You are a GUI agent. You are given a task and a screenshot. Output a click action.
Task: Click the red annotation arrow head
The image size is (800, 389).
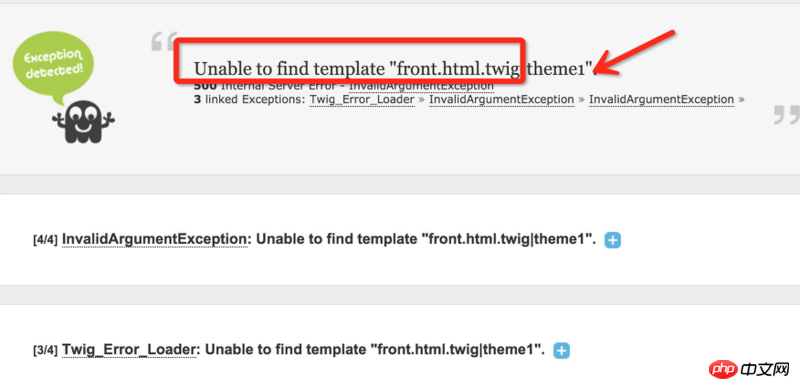tap(607, 65)
